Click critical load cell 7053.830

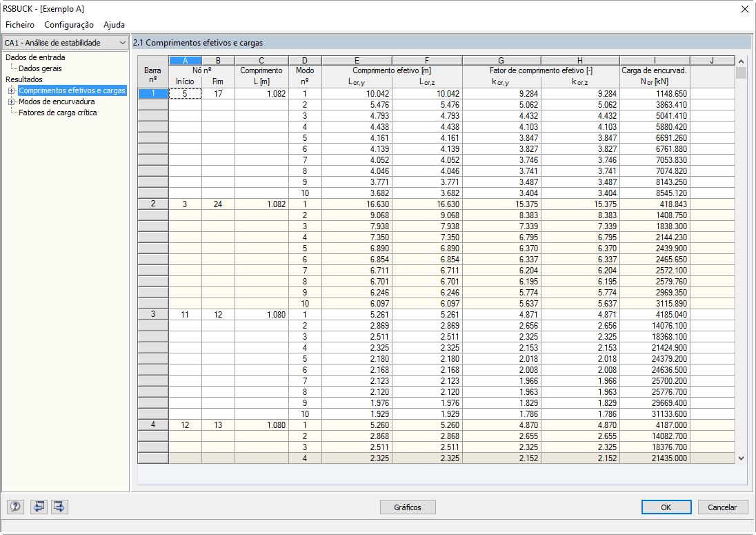tap(655, 160)
